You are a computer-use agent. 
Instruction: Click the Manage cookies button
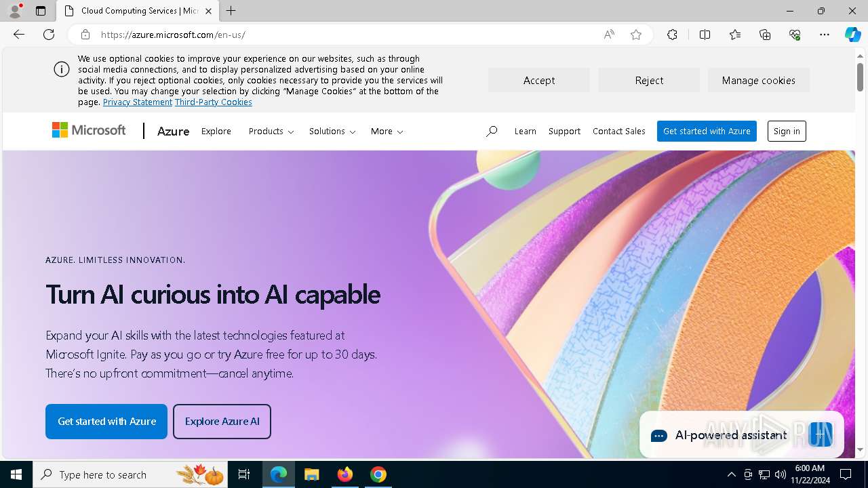pyautogui.click(x=759, y=80)
